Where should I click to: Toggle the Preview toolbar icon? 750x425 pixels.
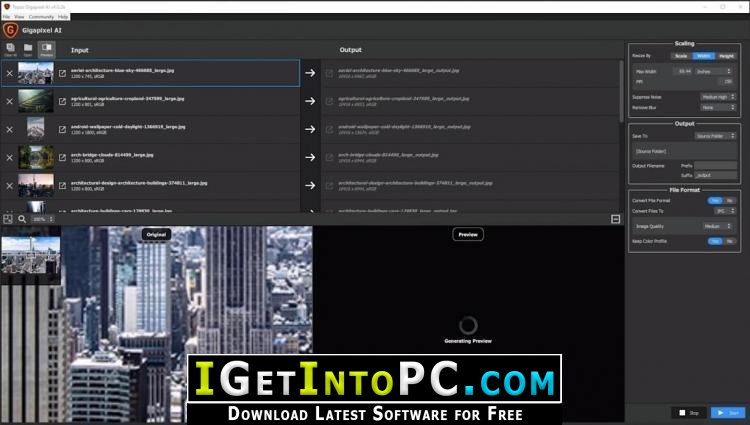click(46, 49)
